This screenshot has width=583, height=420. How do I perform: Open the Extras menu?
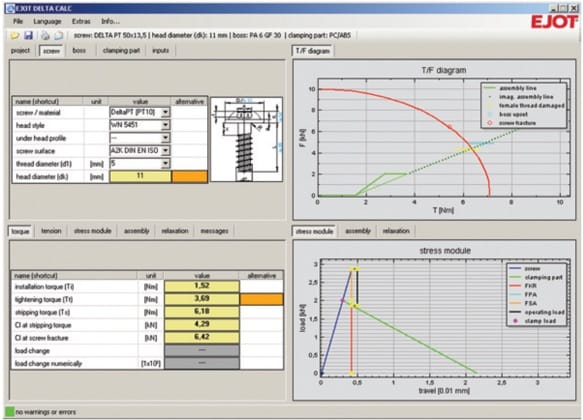[81, 22]
